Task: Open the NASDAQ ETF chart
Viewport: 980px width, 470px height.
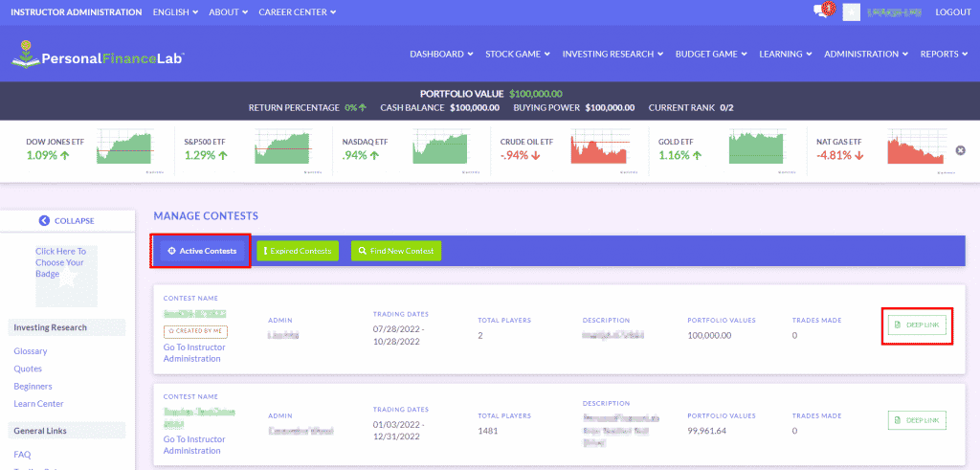Action: (441, 148)
